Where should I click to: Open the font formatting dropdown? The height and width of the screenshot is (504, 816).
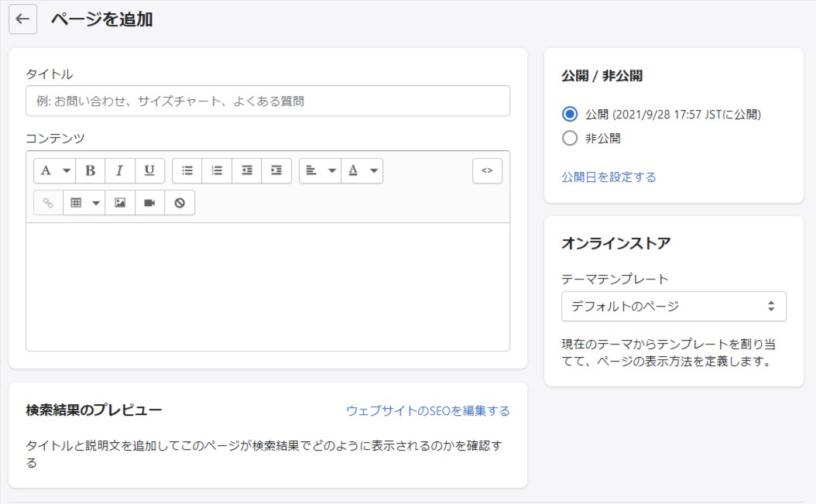click(55, 170)
